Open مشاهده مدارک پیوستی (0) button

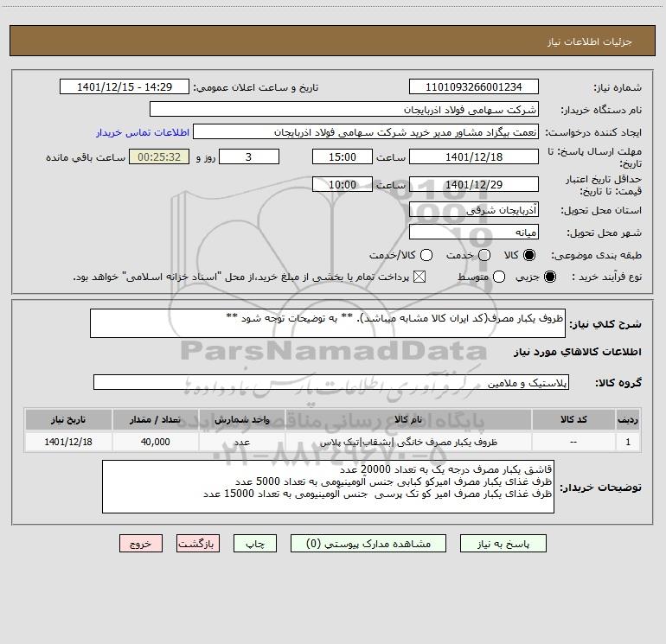click(368, 544)
